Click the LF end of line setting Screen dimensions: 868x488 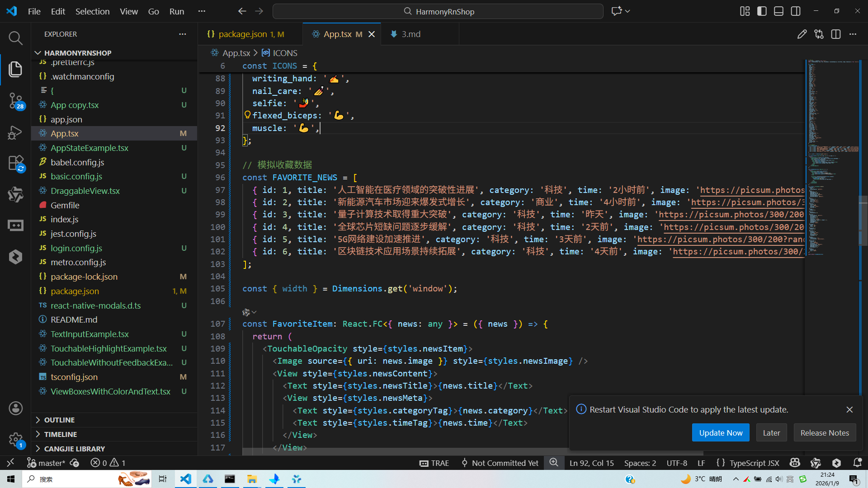(x=701, y=463)
